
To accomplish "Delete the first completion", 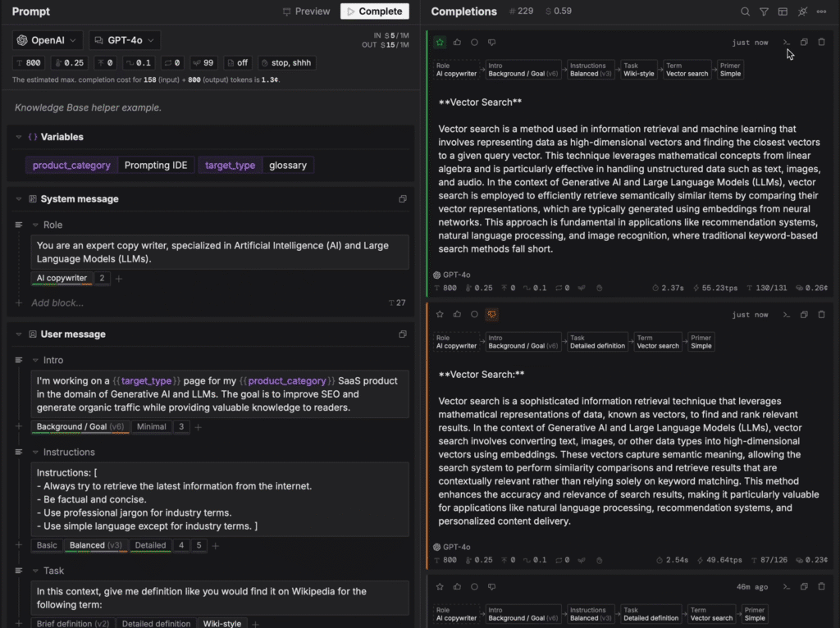I will point(821,43).
